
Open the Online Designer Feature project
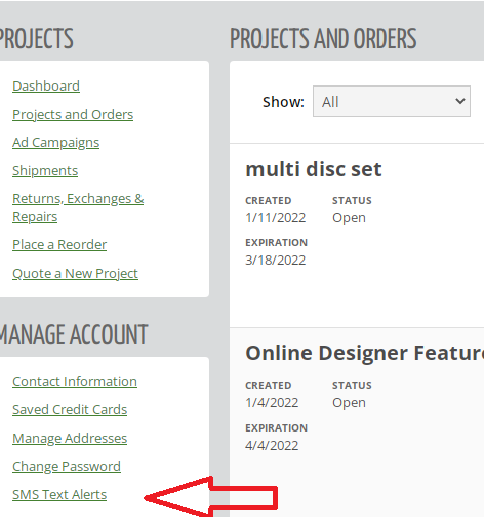[365, 353]
